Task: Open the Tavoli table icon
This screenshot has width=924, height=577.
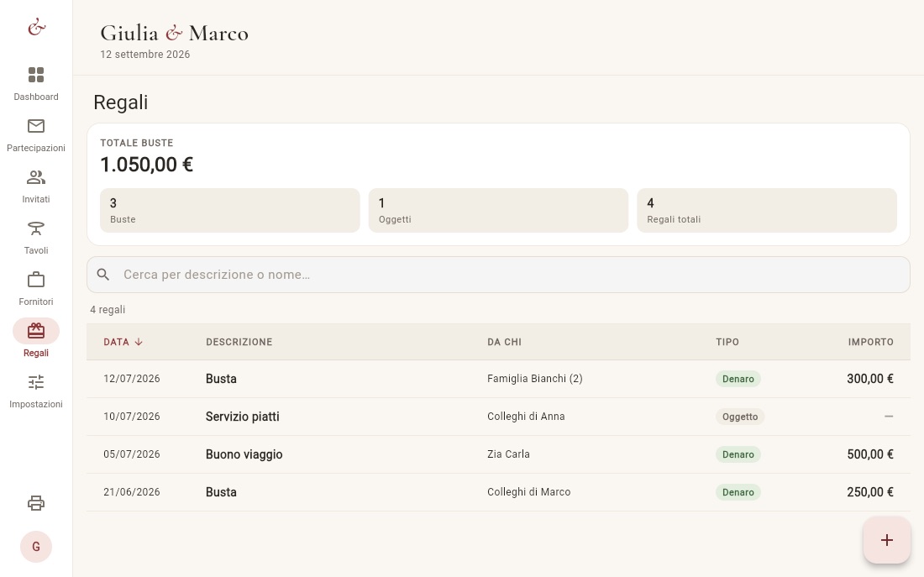Action: [x=36, y=228]
